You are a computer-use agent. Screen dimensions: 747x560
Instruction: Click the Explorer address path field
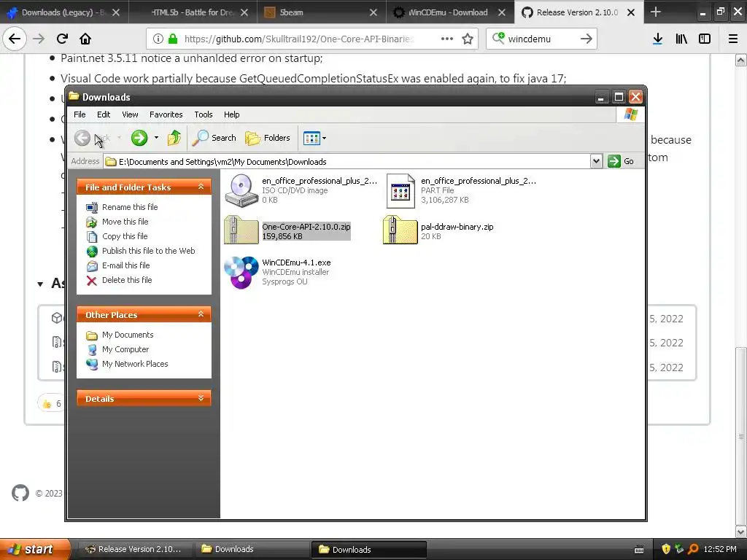point(347,161)
